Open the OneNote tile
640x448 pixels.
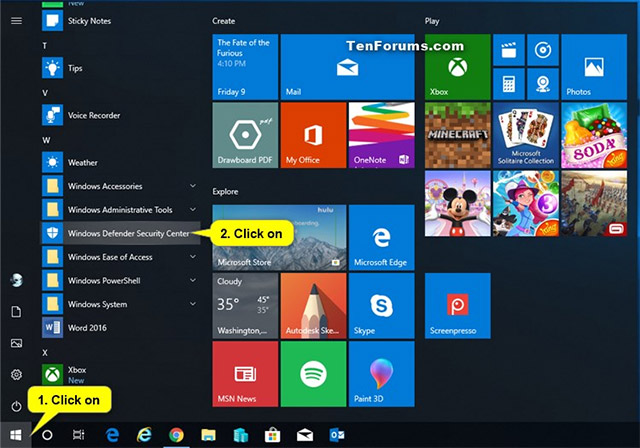[382, 135]
